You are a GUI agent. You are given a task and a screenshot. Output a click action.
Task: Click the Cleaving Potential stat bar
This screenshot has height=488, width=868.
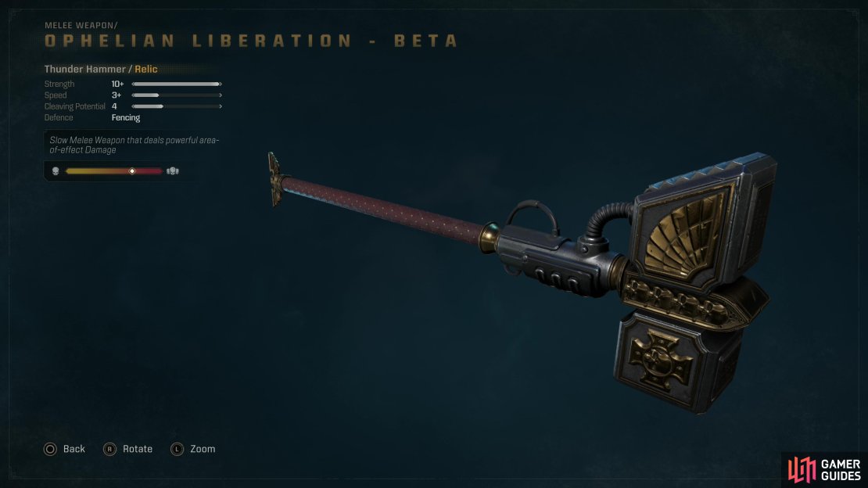click(177, 106)
